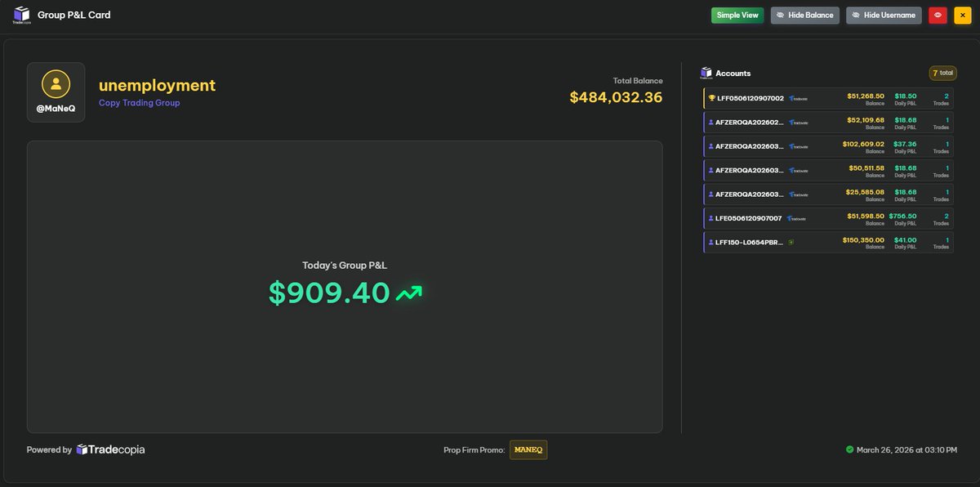Click Today's Group P&L amount $909.40
Screen dimensions: 980x487
pyautogui.click(x=329, y=293)
